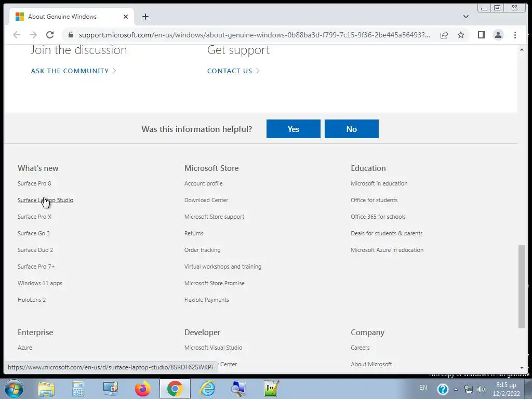Viewport: 532px width, 399px height.
Task: Toggle the Chrome side panel icon
Action: pyautogui.click(x=482, y=35)
